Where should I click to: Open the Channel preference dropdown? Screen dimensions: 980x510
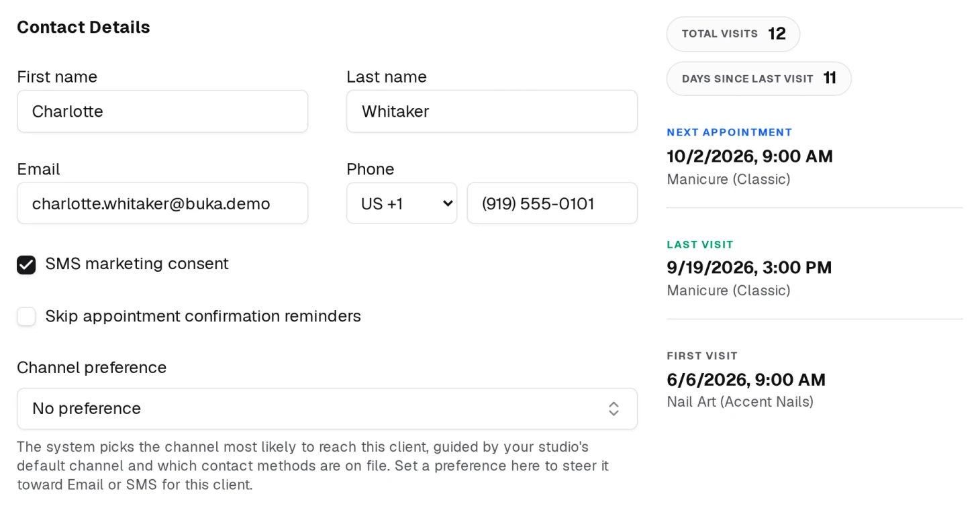[327, 409]
